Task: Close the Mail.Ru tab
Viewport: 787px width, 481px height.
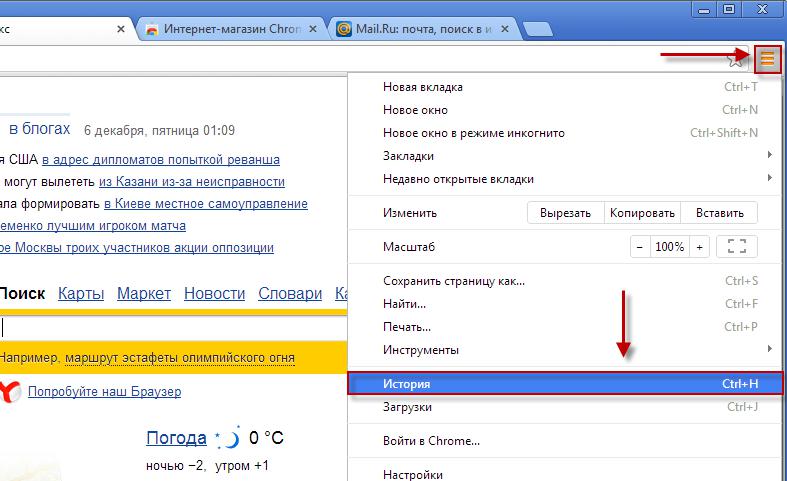Action: point(505,29)
